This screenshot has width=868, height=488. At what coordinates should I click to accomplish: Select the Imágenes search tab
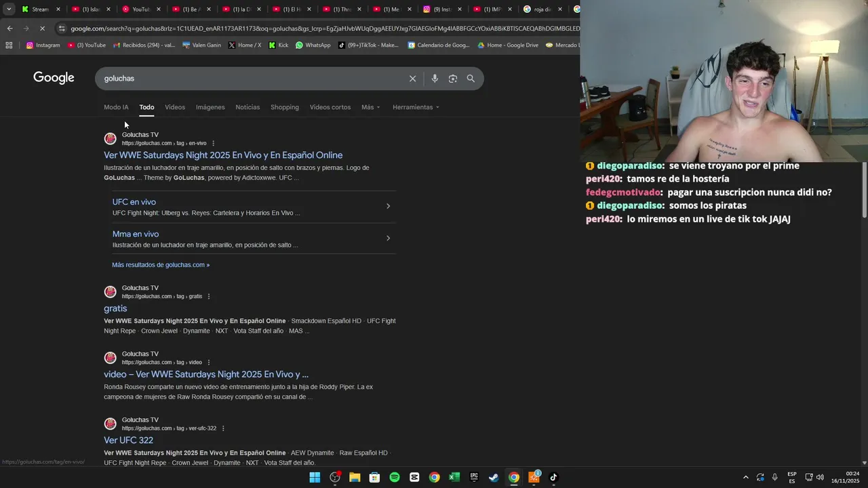210,107
